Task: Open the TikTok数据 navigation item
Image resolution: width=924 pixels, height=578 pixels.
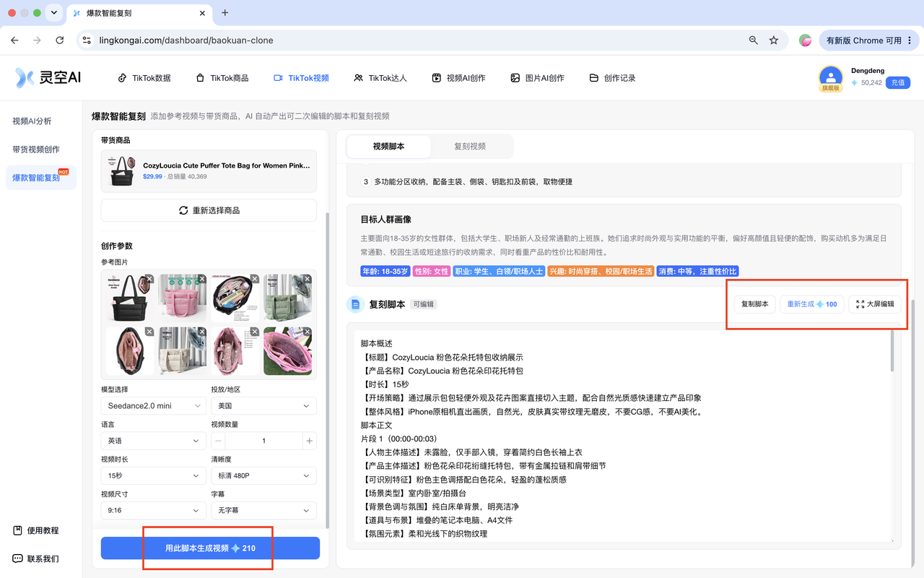Action: tap(144, 78)
